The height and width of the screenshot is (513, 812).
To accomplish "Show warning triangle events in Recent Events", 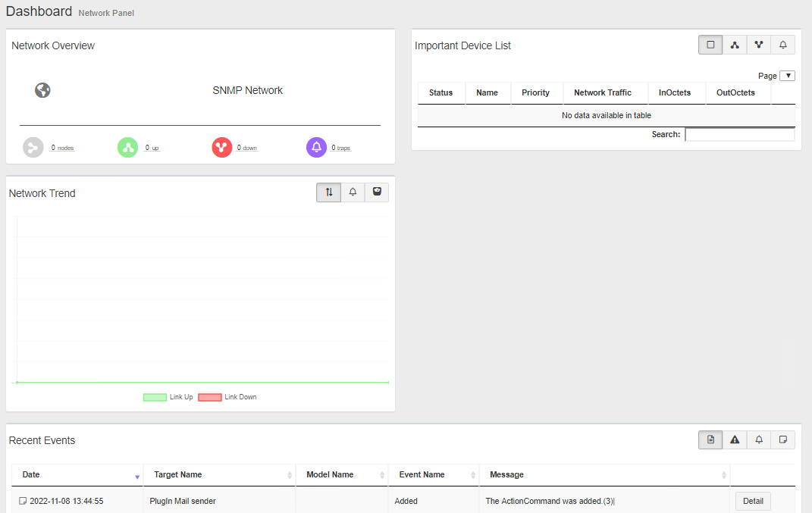I will pos(735,439).
